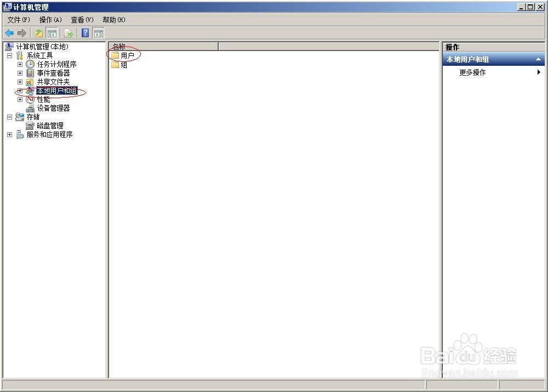Click the empty column header beside 名称
548x392 pixels.
328,46
